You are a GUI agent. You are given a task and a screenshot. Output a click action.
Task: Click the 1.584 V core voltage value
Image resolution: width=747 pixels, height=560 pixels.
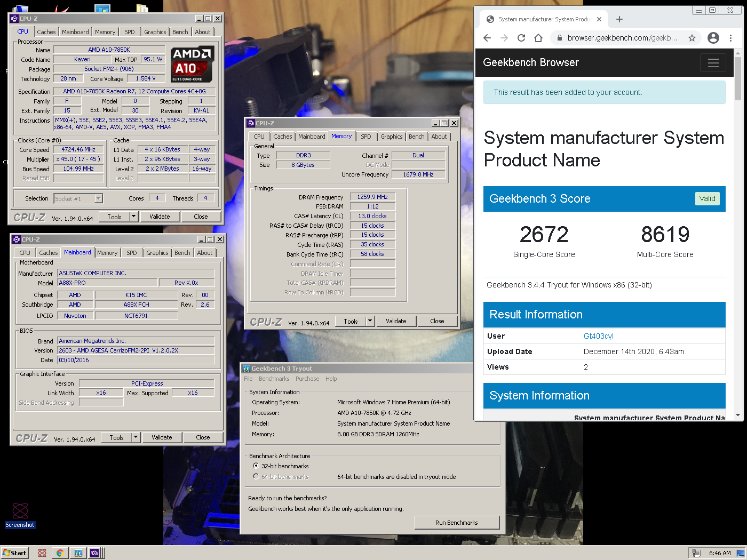point(146,78)
